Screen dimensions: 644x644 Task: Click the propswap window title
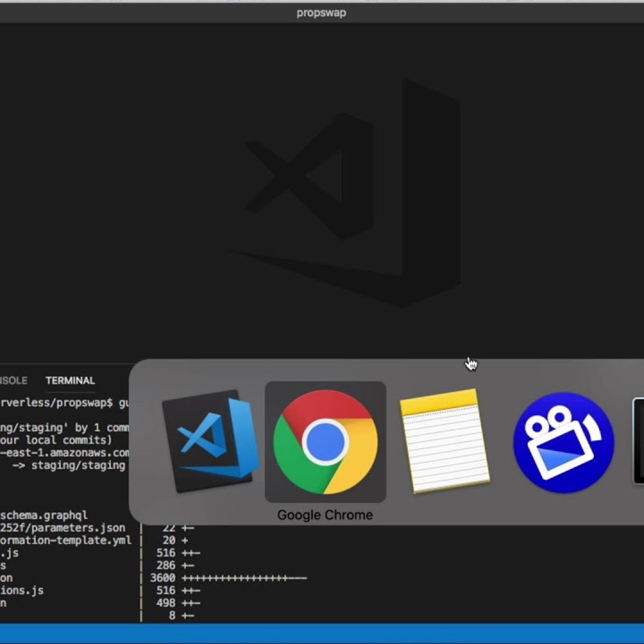click(x=321, y=13)
